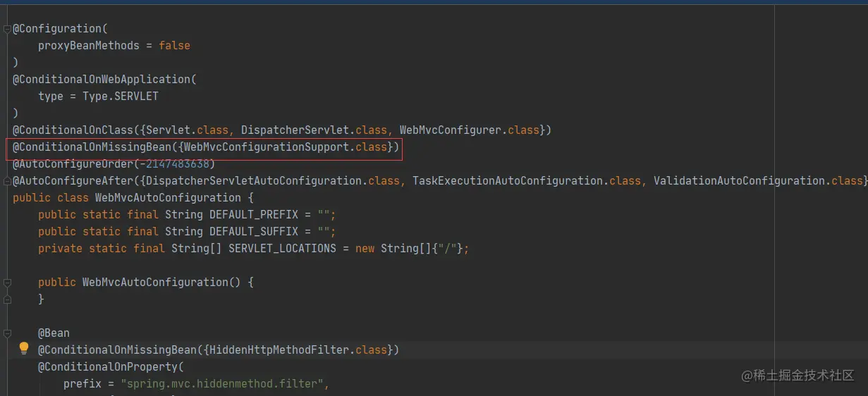This screenshot has width=868, height=396.
Task: Click the @ConditionalOnClass annotation
Action: tap(73, 130)
